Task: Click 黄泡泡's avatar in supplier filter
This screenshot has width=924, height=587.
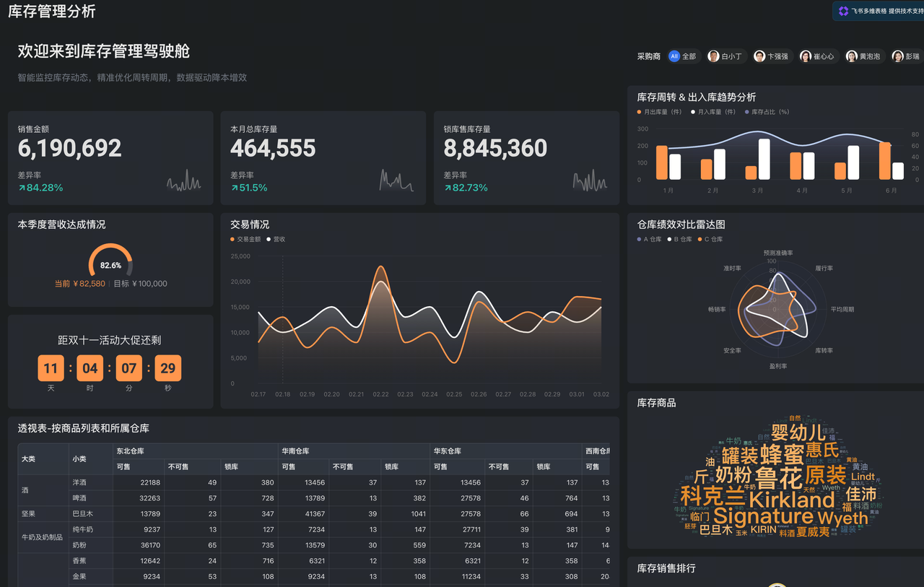Action: point(852,56)
